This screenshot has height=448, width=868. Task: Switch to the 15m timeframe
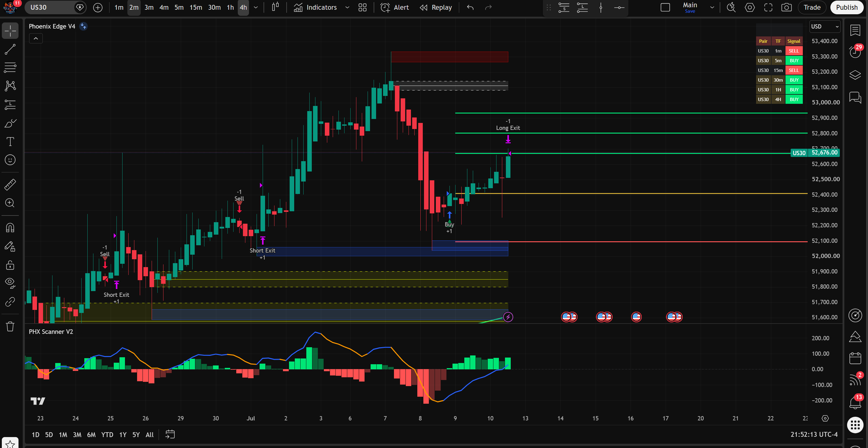click(x=196, y=7)
